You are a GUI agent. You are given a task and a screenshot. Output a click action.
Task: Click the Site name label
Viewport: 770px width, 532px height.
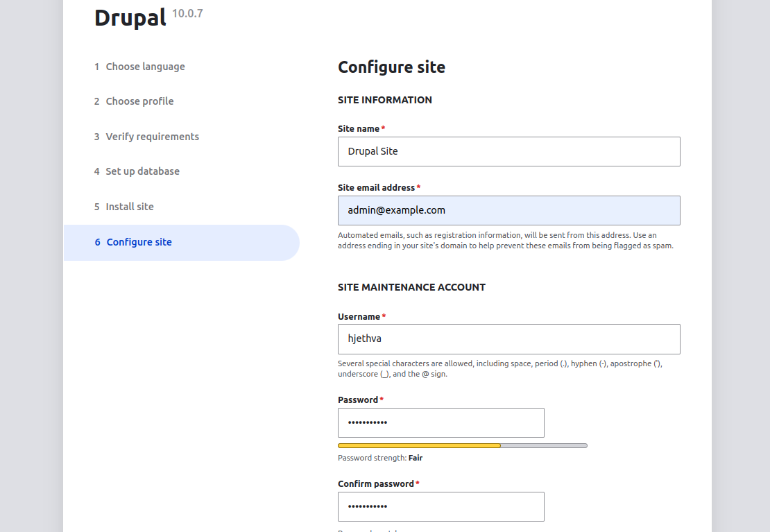359,129
